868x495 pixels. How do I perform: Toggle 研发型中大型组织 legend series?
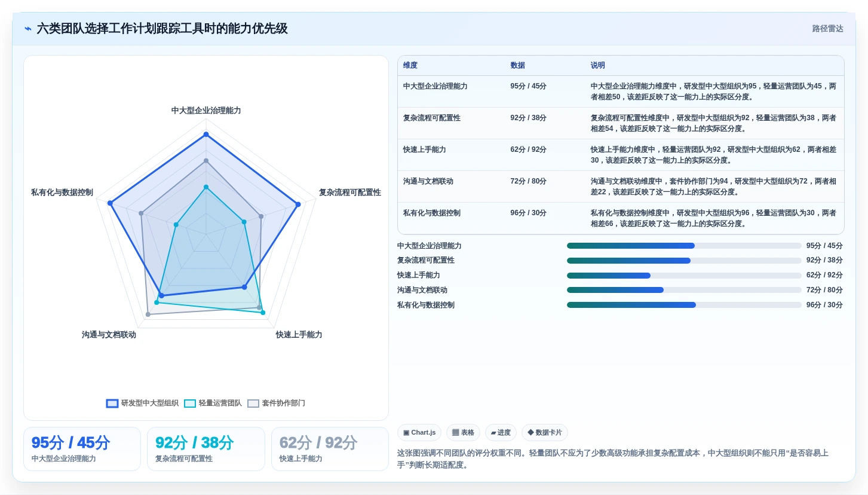pyautogui.click(x=142, y=404)
